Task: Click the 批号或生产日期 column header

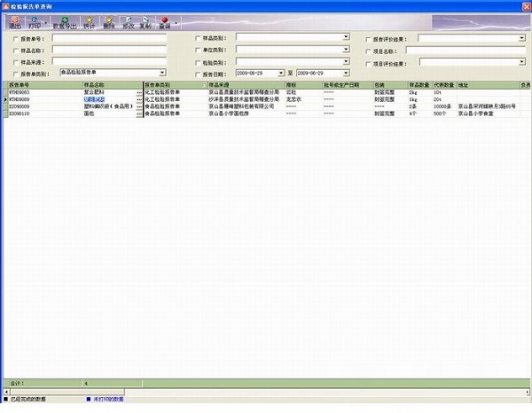Action: coord(348,85)
